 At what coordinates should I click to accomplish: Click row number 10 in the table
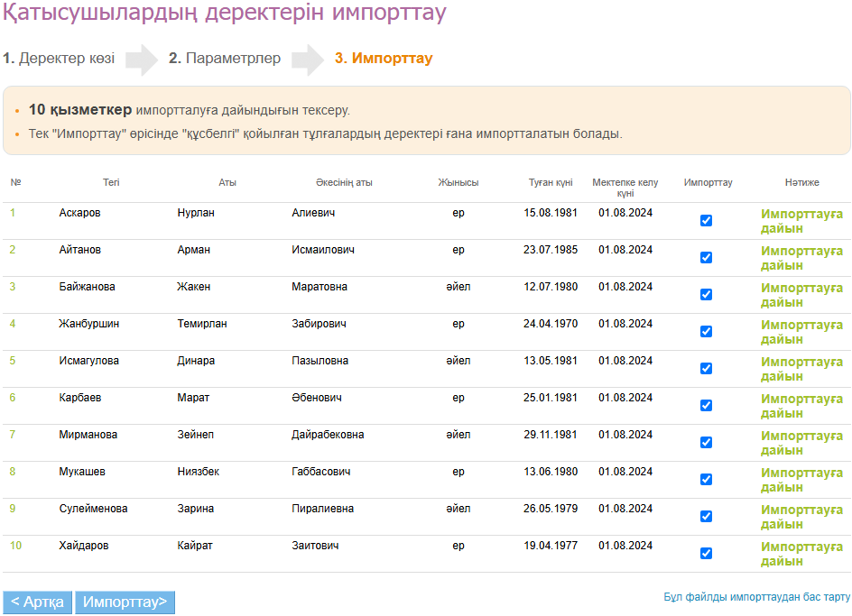[15, 546]
